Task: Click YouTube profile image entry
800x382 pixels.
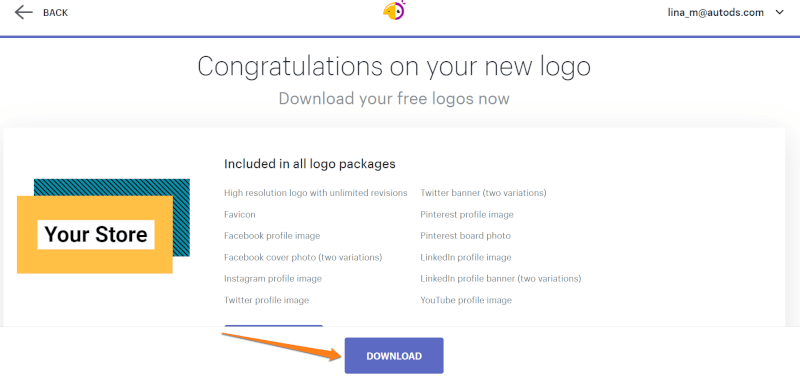Action: 466,300
